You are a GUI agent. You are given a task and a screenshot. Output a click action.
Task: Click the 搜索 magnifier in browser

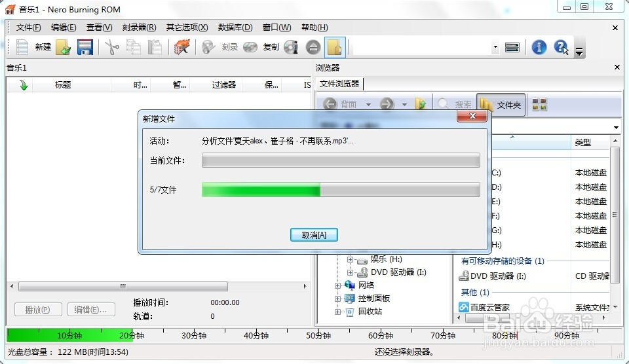pyautogui.click(x=443, y=104)
